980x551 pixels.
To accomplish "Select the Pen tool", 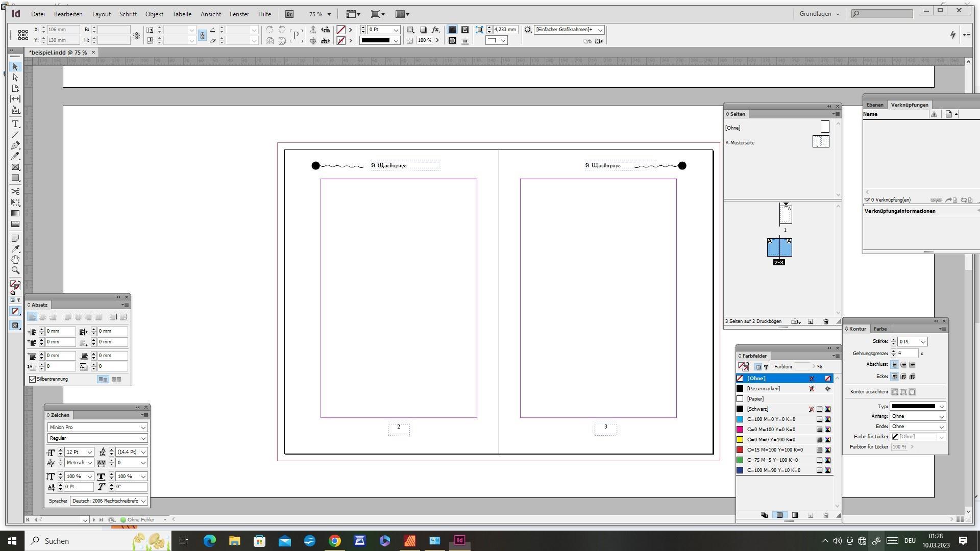I will [x=15, y=145].
